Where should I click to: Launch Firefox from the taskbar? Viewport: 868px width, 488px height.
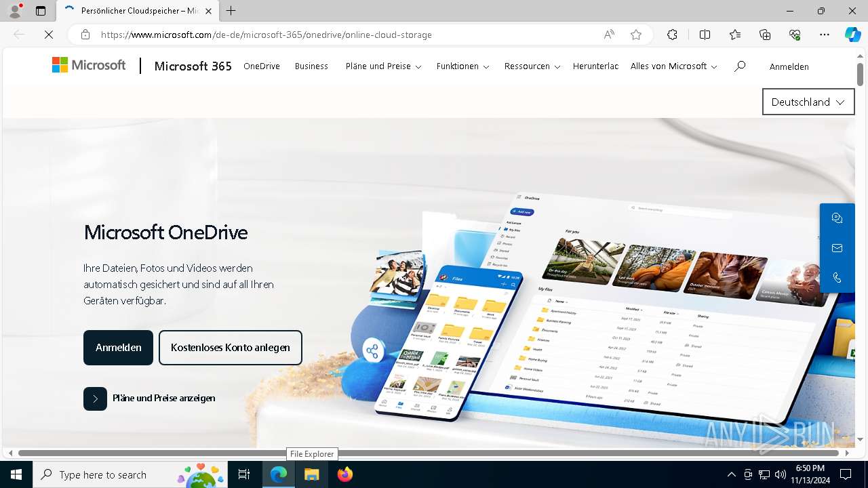click(x=345, y=474)
